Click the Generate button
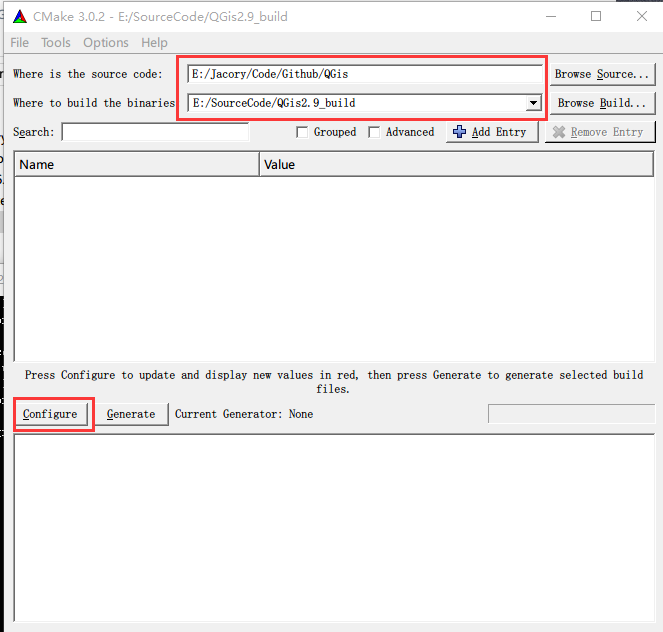This screenshot has height=632, width=663. 131,414
